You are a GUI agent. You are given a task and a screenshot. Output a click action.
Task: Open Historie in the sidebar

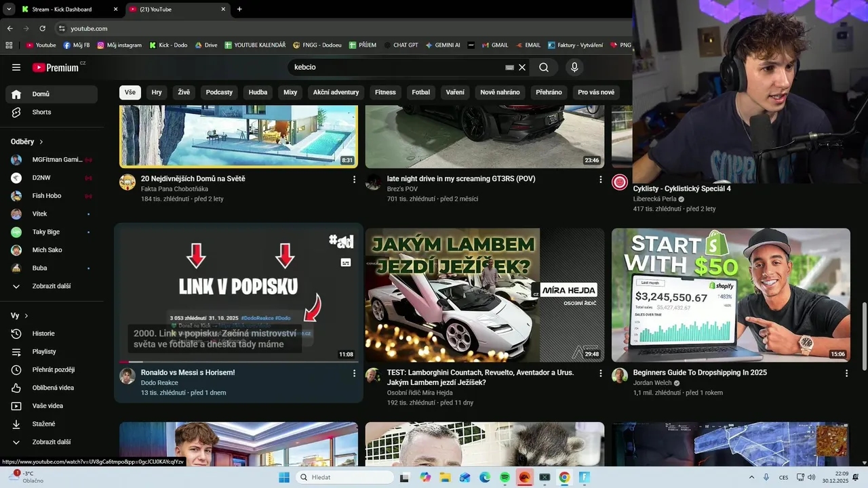pos(52,333)
